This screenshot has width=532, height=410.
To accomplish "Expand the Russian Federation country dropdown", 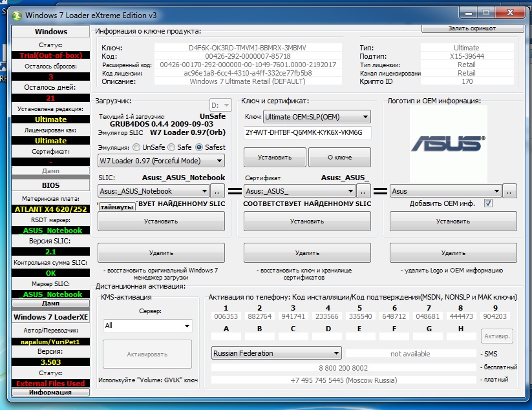I will 277,353.
